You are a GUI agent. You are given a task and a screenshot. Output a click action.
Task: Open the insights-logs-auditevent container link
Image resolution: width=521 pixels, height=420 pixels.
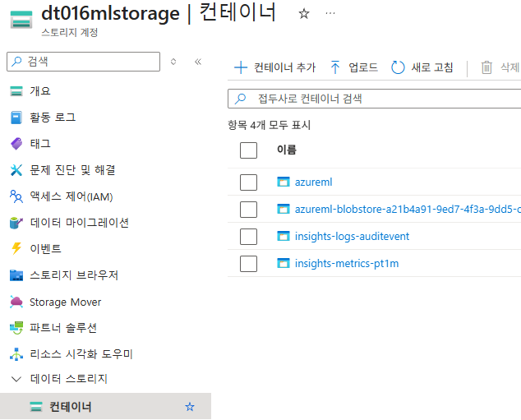(x=353, y=236)
